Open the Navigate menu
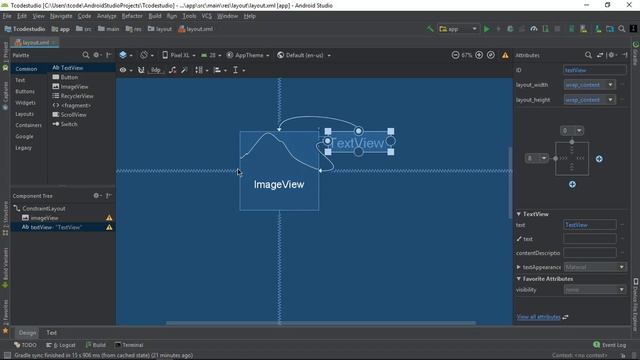 61,16
